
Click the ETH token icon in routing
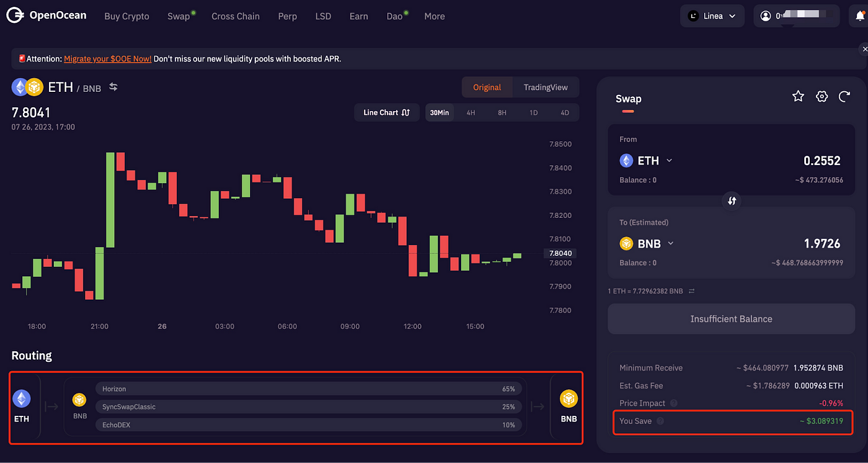22,398
